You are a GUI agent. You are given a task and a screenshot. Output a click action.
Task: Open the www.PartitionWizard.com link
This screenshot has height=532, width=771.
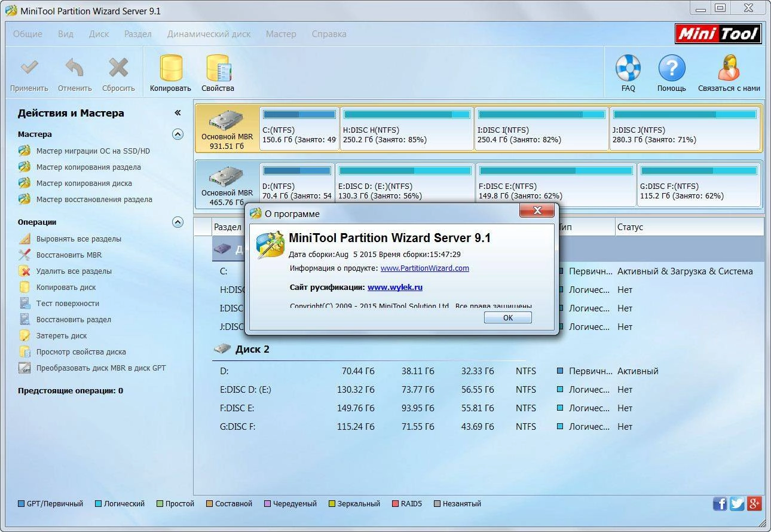425,268
